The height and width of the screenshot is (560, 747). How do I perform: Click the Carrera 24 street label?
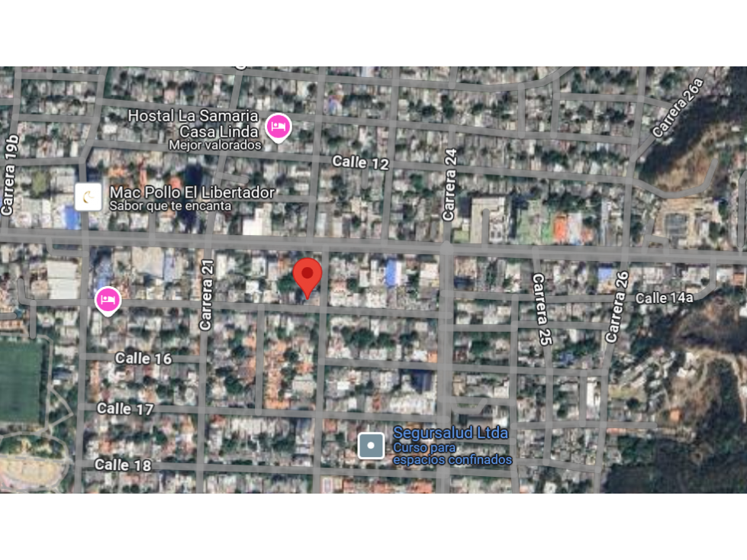pyautogui.click(x=449, y=185)
